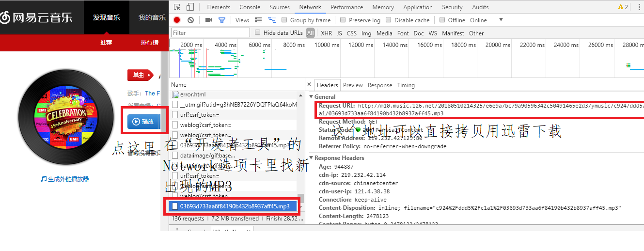
Task: Open the 排行榜 sub-navigation item
Action: 149,43
